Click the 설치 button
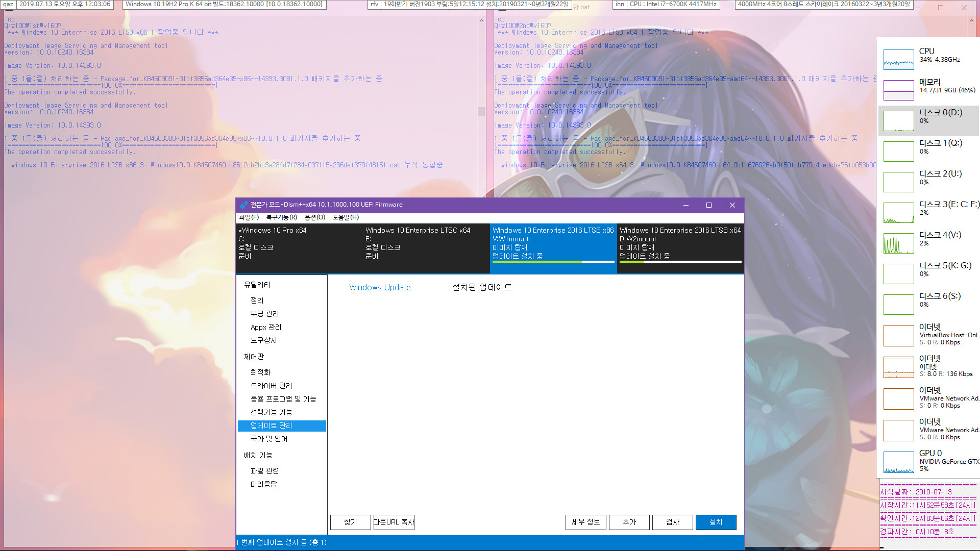 (x=716, y=522)
